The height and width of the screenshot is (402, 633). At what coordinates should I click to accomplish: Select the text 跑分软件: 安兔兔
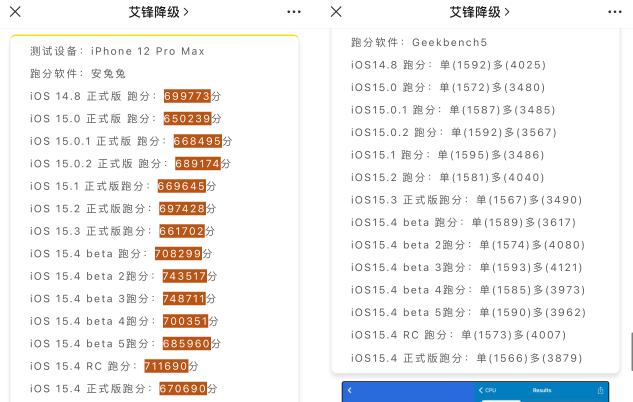[x=78, y=73]
